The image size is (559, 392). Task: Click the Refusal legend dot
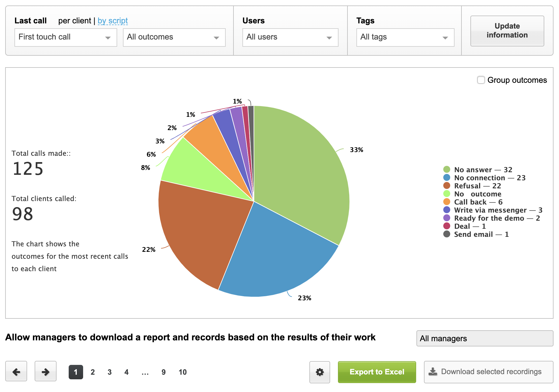446,185
